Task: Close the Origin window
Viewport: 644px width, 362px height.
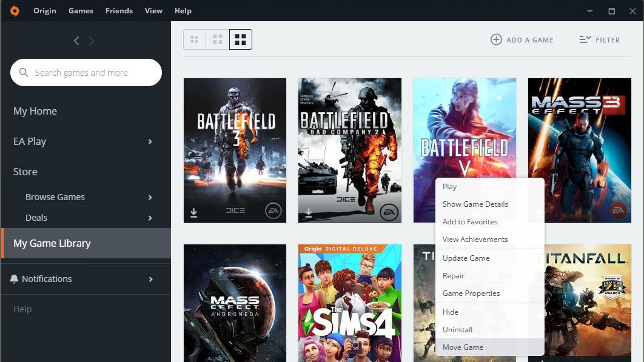Action: click(x=632, y=11)
